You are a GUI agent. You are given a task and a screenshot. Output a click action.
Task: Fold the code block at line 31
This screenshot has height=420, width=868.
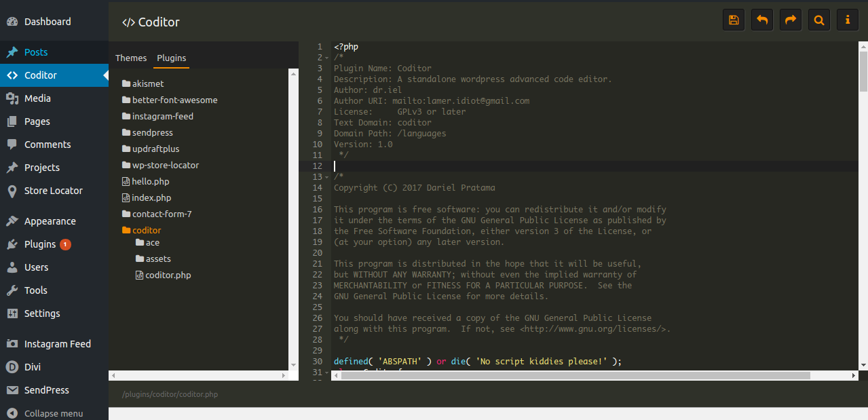coord(328,373)
